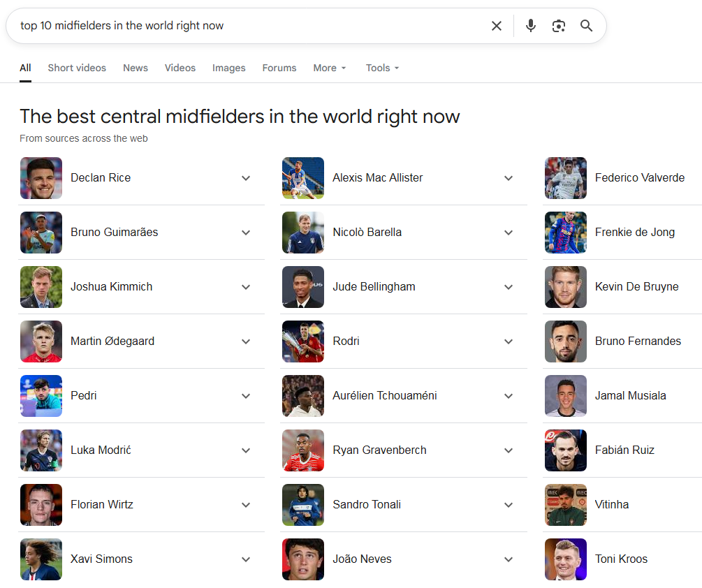Open Google Lens image search icon
This screenshot has height=588, width=702.
click(x=559, y=26)
